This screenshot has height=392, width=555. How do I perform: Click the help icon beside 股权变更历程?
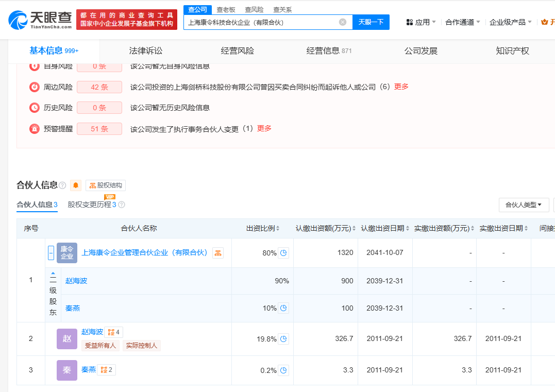point(122,204)
